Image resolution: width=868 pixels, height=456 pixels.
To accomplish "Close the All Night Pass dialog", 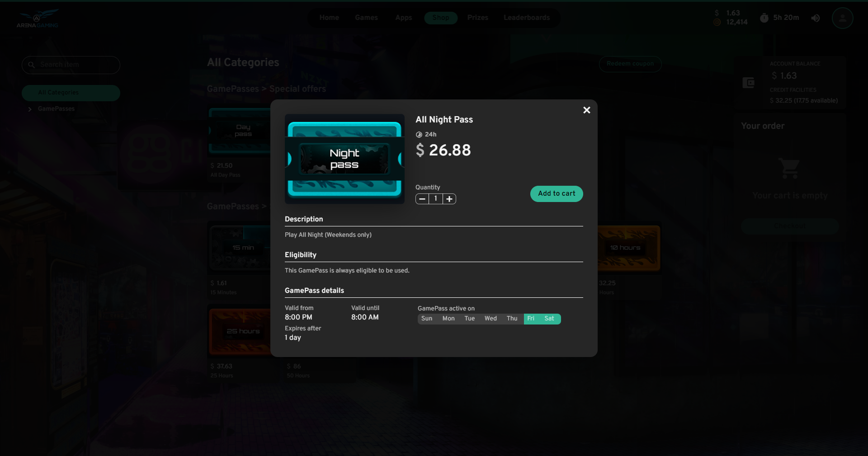I will (x=586, y=110).
